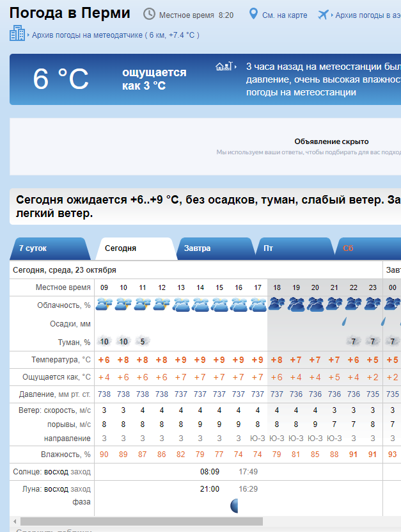Open the airport weather archive link

click(368, 15)
